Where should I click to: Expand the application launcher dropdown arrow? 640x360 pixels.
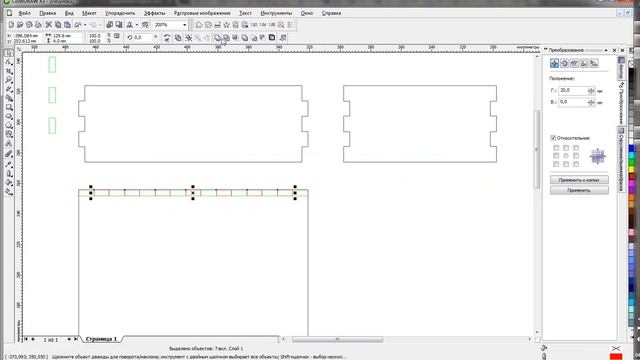(136, 25)
